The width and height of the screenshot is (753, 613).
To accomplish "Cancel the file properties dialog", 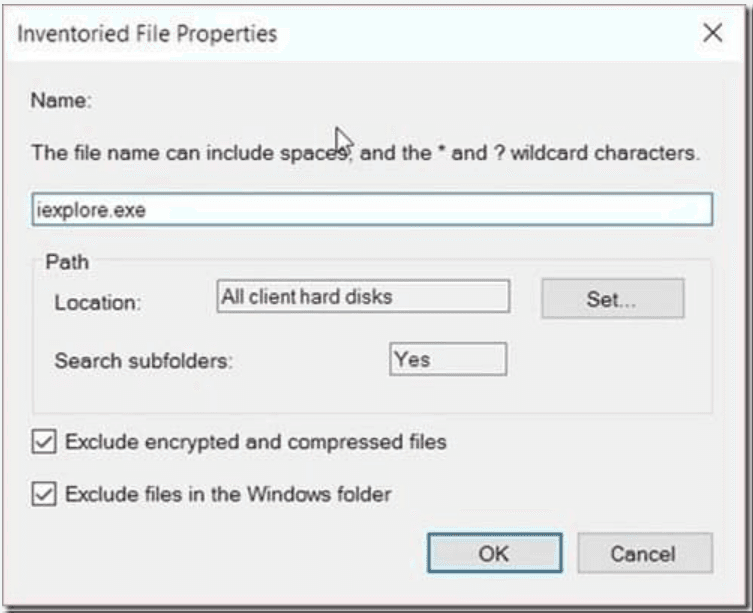I will pyautogui.click(x=644, y=553).
